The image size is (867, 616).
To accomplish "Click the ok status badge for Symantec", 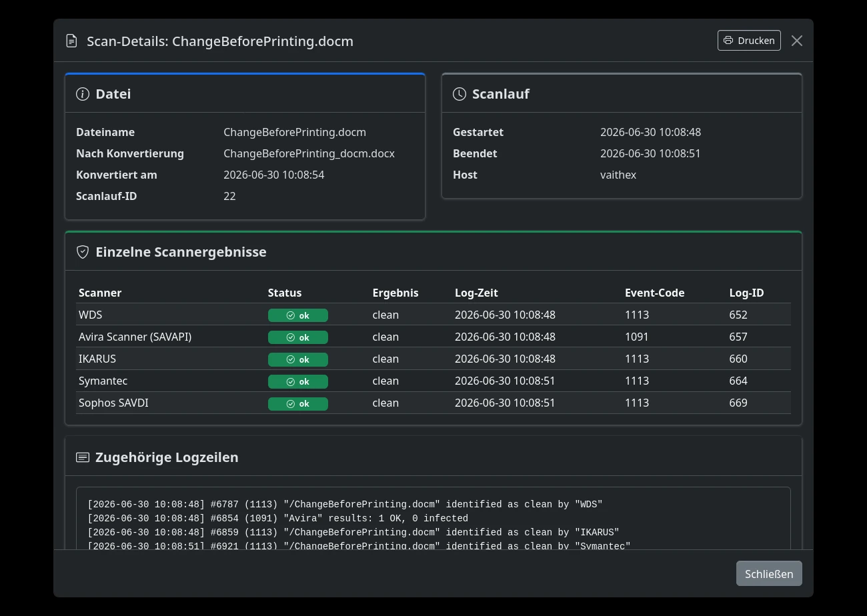I will [x=297, y=381].
